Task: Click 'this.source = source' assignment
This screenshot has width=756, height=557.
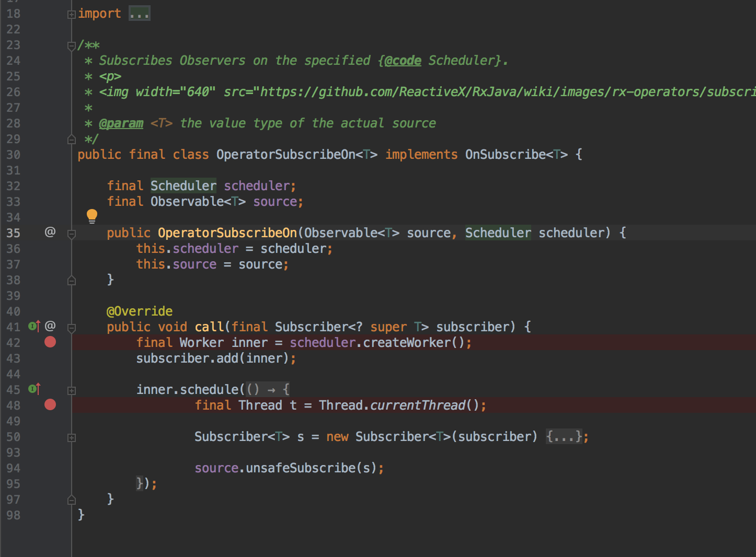Action: [212, 264]
